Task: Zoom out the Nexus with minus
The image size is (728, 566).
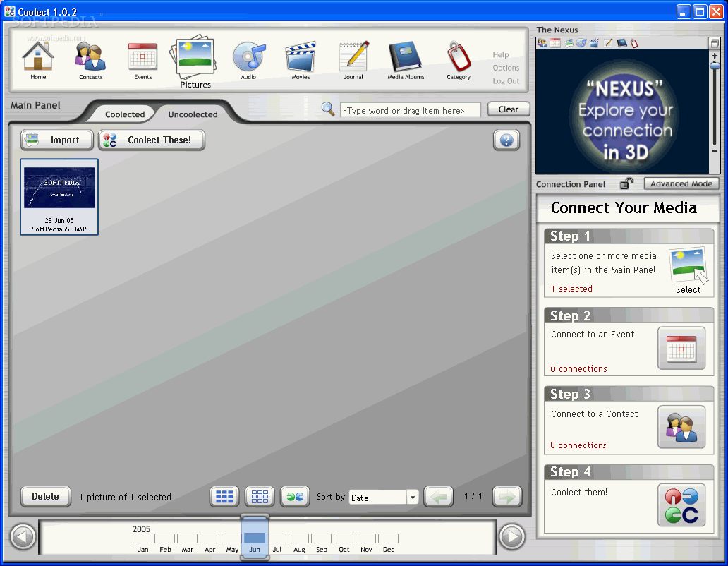Action: tap(715, 151)
